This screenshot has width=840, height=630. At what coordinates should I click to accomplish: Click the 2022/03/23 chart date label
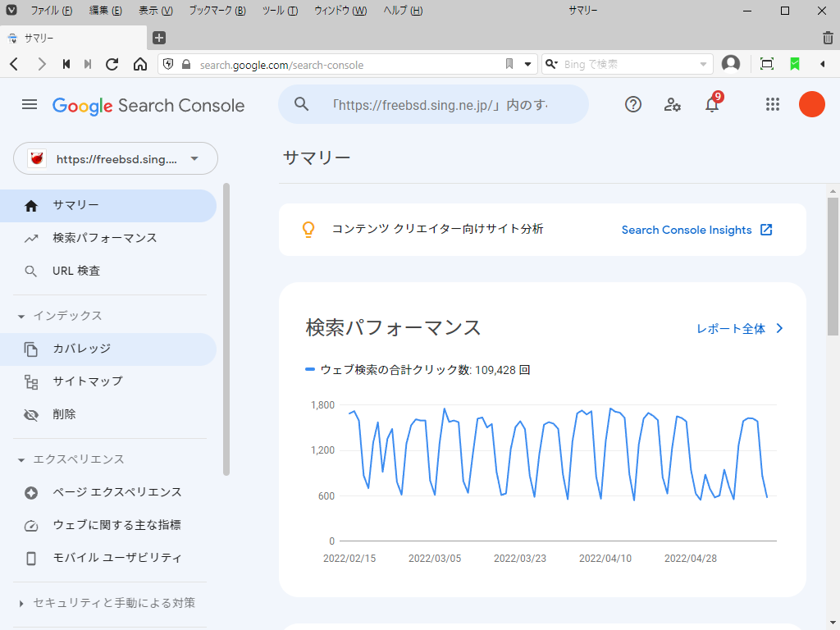[519, 559]
